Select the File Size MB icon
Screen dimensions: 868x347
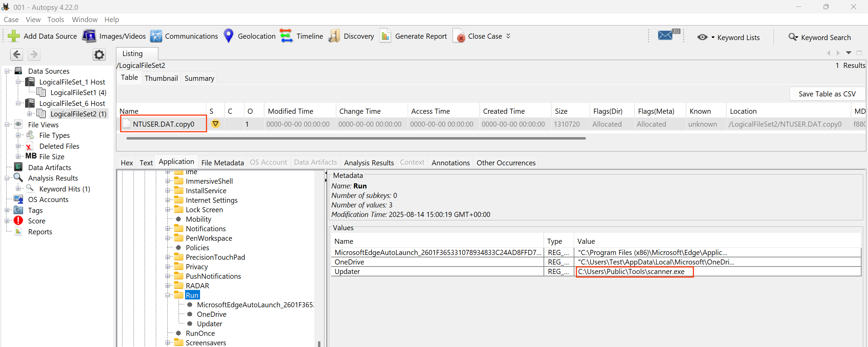coord(31,156)
